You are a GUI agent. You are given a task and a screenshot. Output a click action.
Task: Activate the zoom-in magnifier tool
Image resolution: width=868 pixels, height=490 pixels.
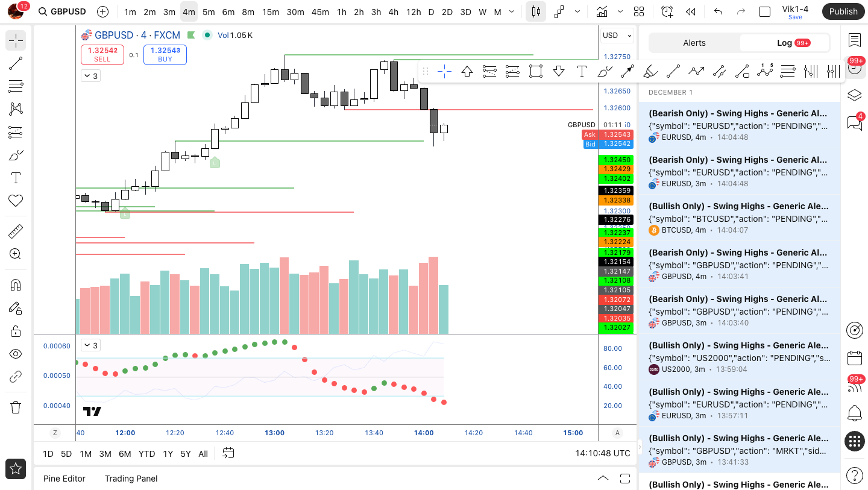(x=16, y=254)
